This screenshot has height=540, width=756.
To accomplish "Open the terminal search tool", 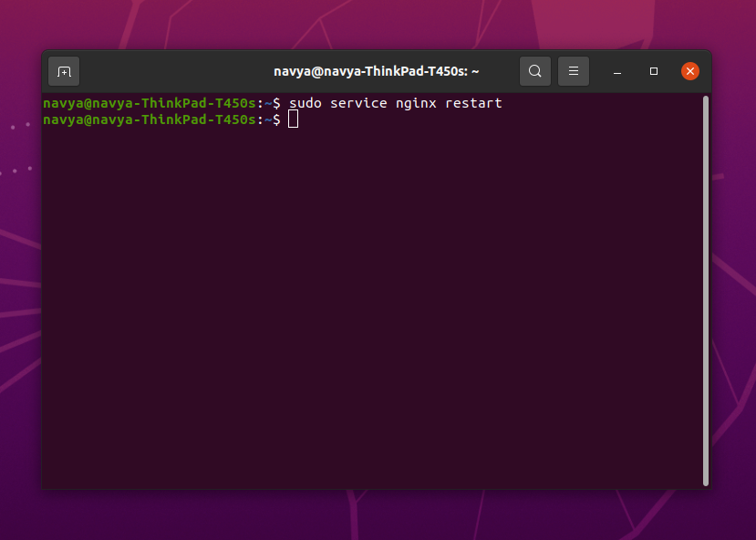I will pyautogui.click(x=535, y=71).
